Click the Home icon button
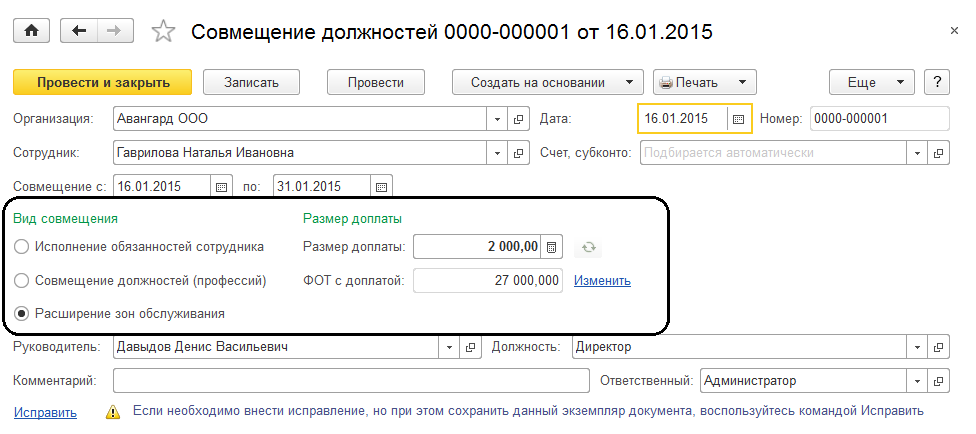This screenshot has width=976, height=434. (31, 31)
